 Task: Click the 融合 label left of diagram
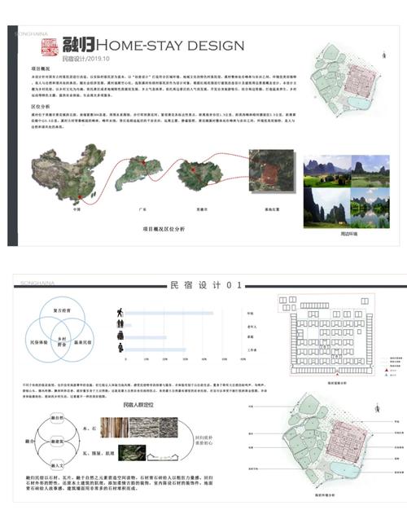coord(30,441)
